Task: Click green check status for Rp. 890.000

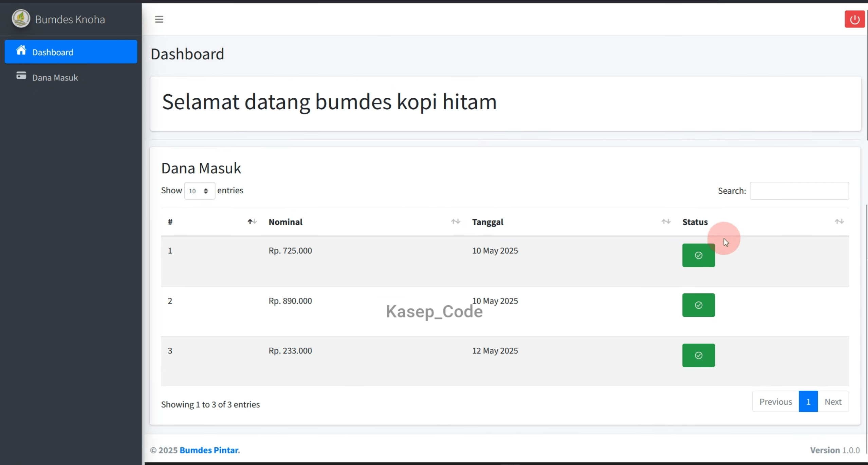Action: tap(698, 305)
